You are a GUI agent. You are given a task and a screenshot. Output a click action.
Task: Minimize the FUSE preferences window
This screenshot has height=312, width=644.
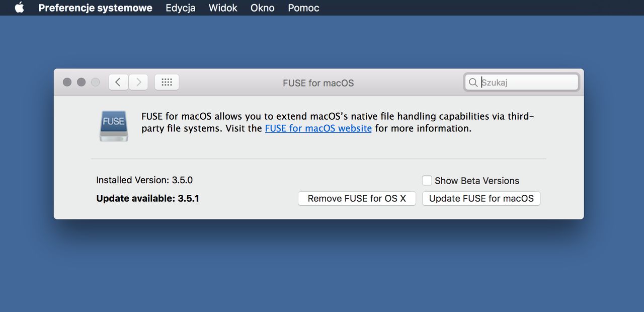(81, 82)
